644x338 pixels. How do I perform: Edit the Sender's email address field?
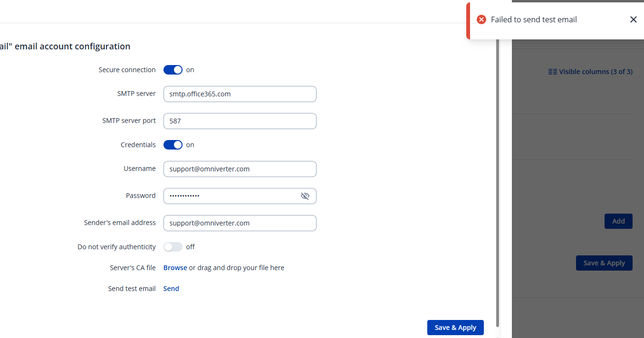click(x=240, y=223)
